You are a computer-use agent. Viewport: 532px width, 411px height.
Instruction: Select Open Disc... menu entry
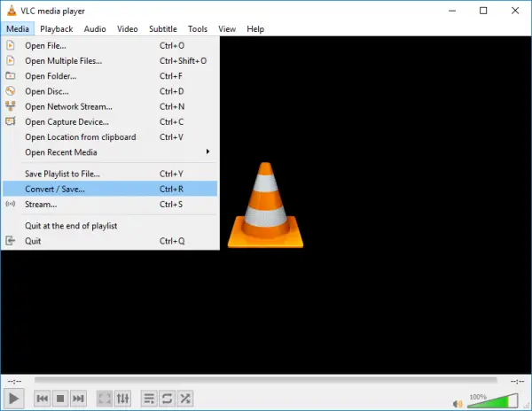coord(110,91)
